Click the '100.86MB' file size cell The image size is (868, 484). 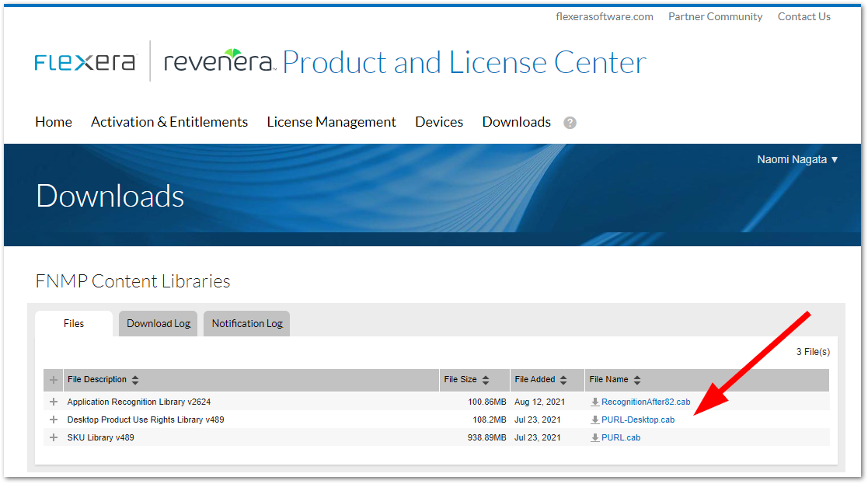487,402
